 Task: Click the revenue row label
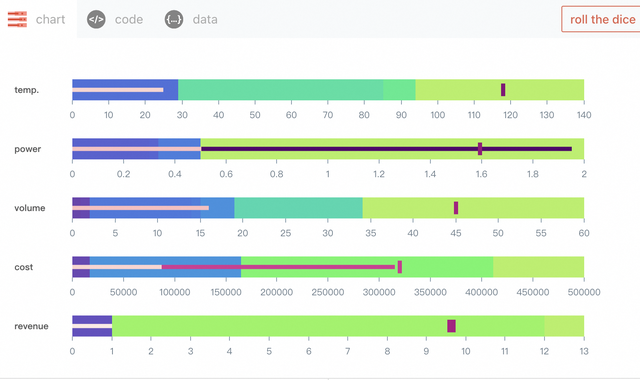click(31, 326)
